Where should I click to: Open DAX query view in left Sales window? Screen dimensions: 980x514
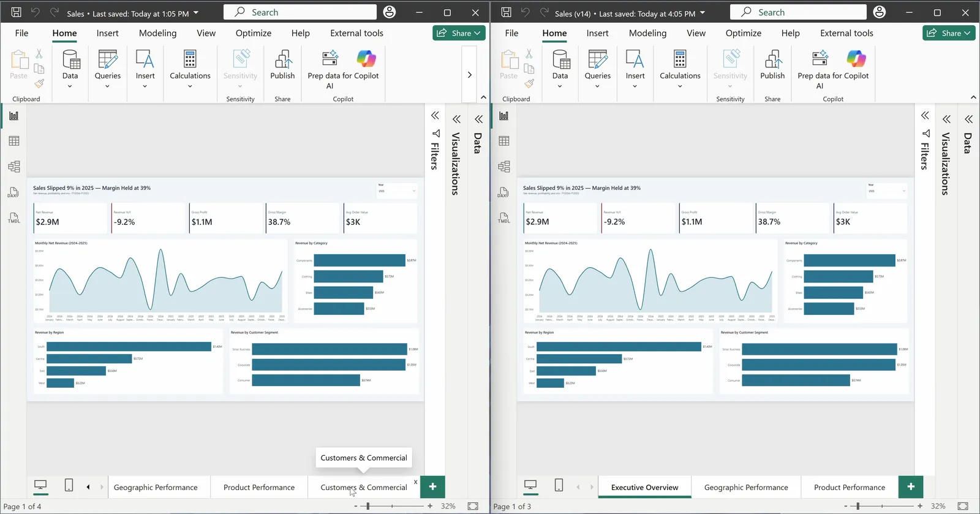[14, 192]
